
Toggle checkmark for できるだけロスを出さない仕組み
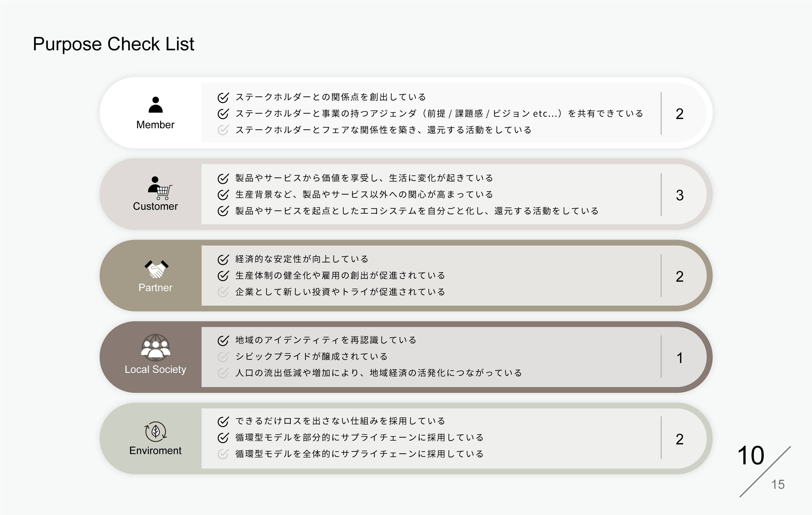pyautogui.click(x=223, y=421)
